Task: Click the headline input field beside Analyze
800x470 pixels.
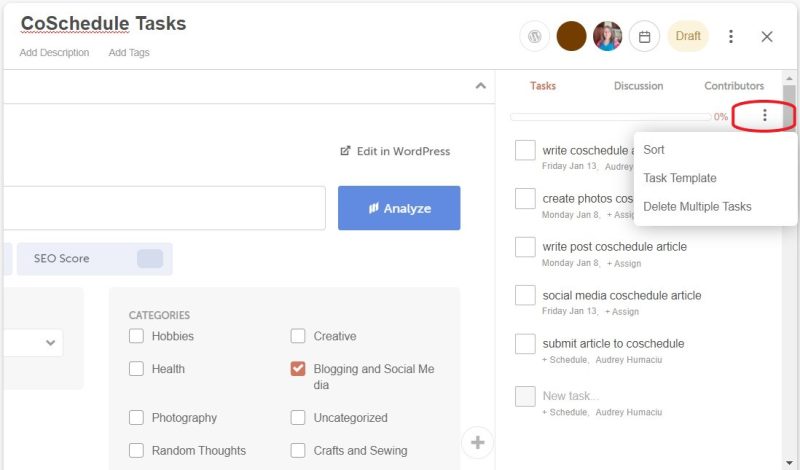Action: [x=164, y=208]
